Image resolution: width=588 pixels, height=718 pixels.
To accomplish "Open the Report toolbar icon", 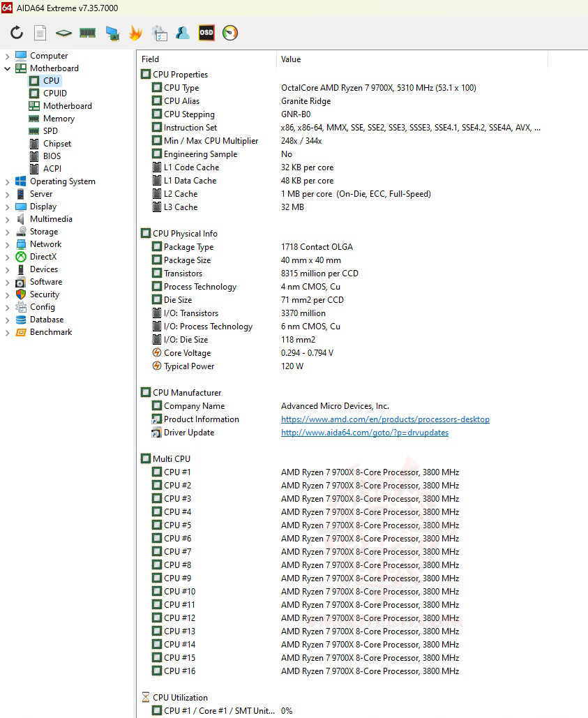I will click(x=40, y=33).
